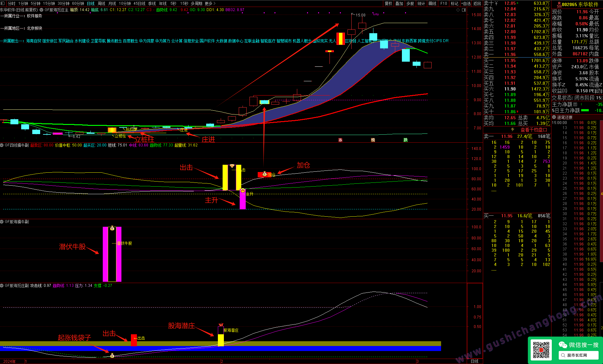Expand the 逐笔还原 dropdown arrow
Image resolution: width=603 pixels, height=364 pixels.
point(554,117)
